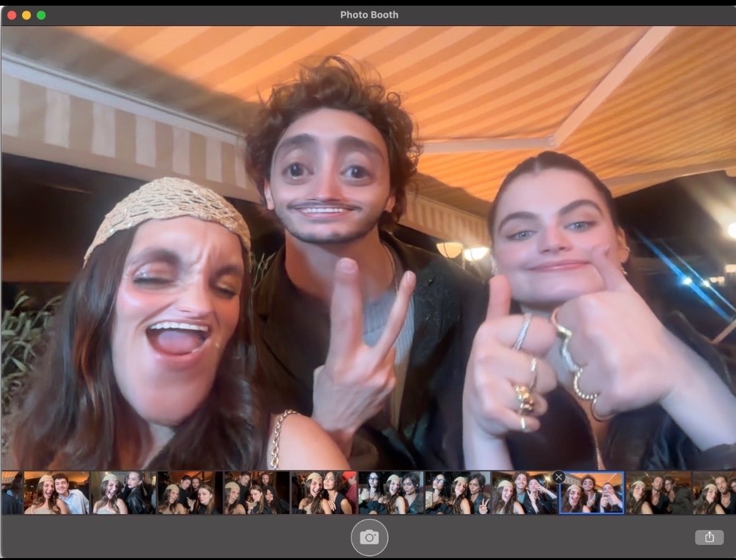Choose the blue-highlighted selected thumbnail

pos(591,493)
